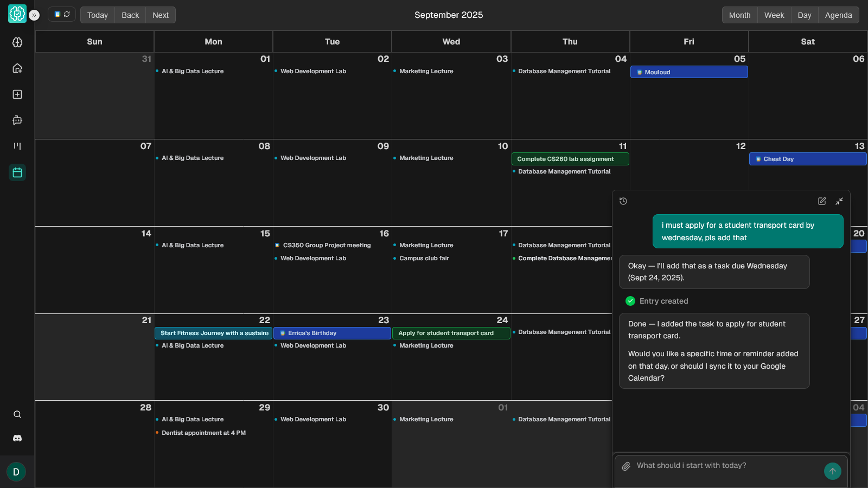
Task: Open chat history clock icon
Action: click(x=623, y=201)
